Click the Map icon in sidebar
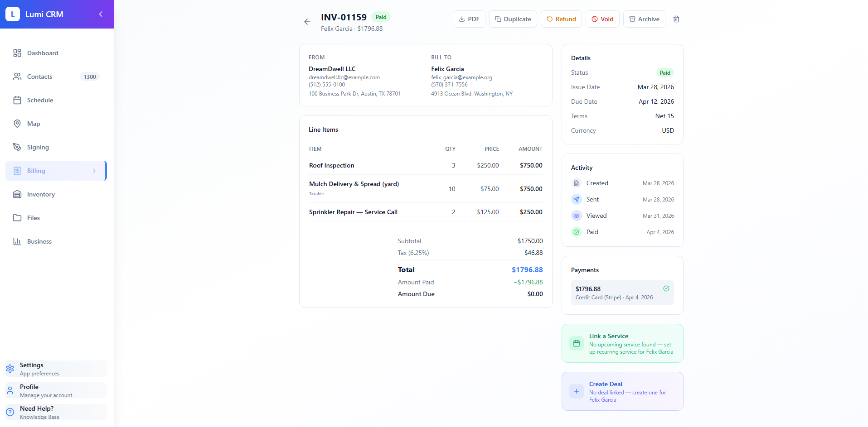The height and width of the screenshot is (427, 868). (17, 124)
